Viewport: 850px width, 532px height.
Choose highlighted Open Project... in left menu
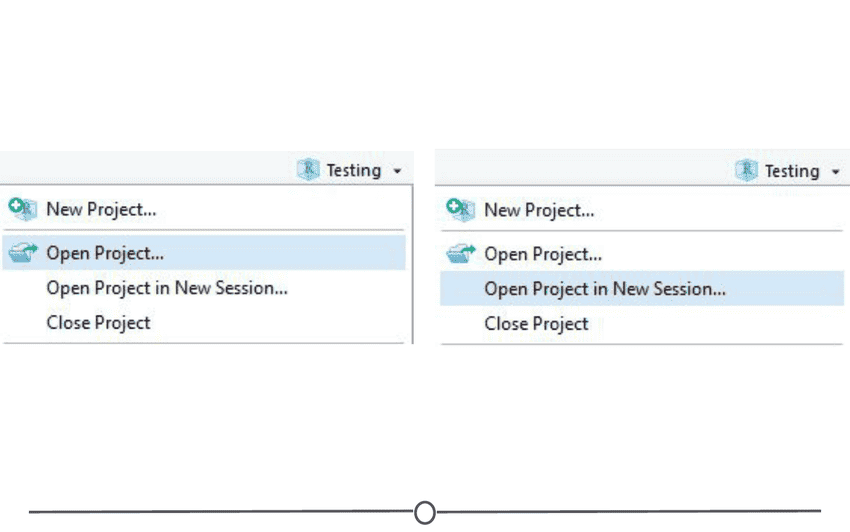point(204,253)
